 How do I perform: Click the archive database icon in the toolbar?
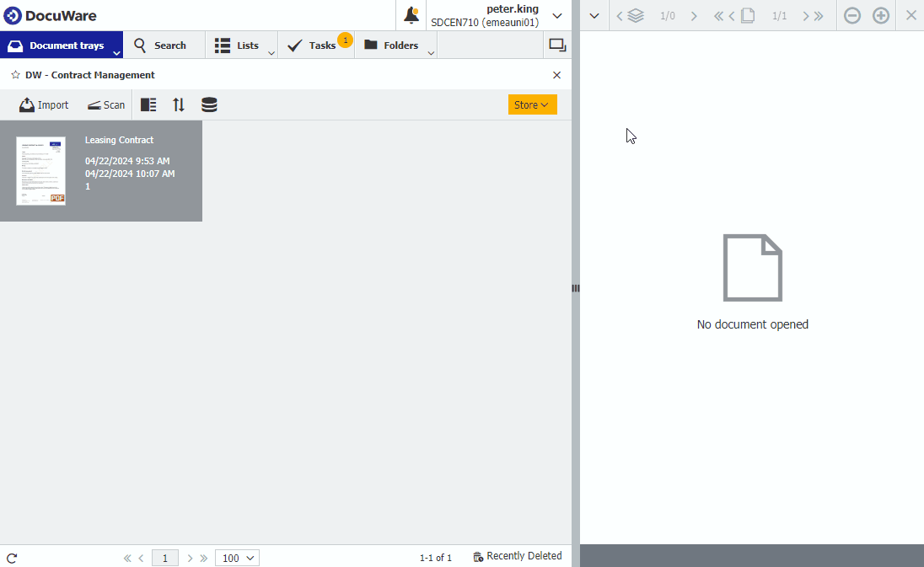(x=209, y=104)
